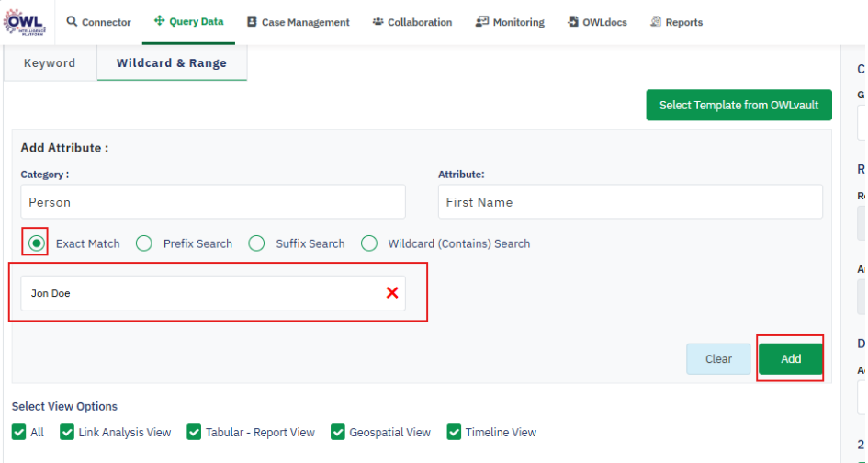868x463 pixels.
Task: Click the Collaboration people icon
Action: [x=378, y=22]
